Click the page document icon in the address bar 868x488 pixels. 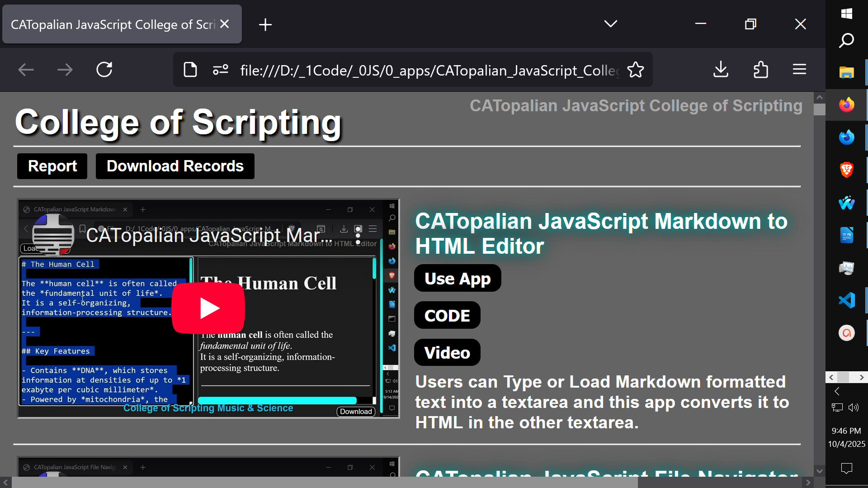point(190,70)
